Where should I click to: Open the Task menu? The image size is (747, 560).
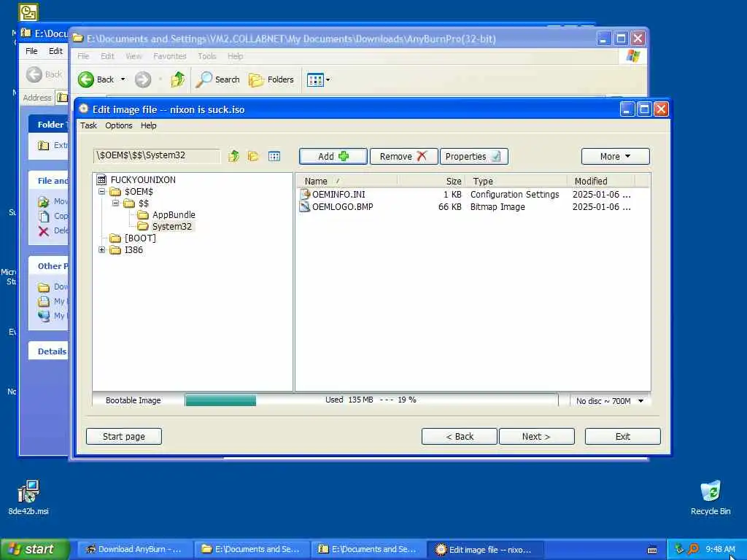click(x=88, y=125)
